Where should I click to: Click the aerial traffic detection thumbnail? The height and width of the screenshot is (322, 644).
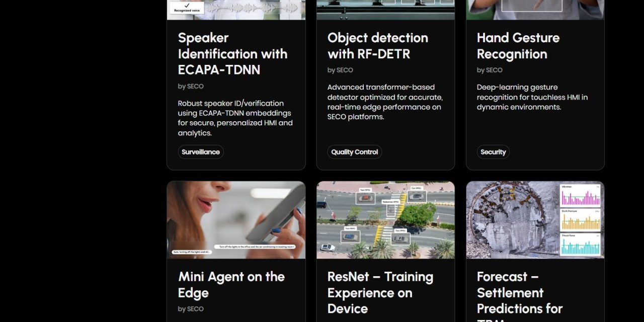coord(385,219)
